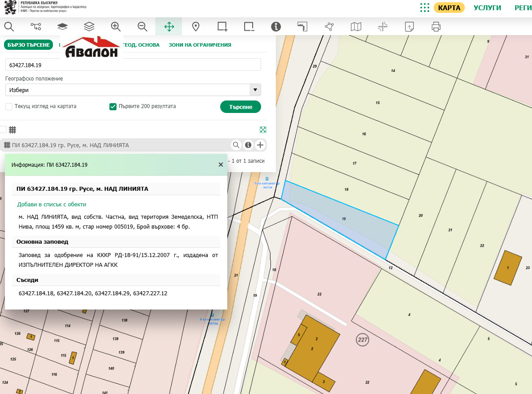Enable 'Текущ изглед на картата' checkbox
Viewport: 532px width, 394px height.
(9, 107)
